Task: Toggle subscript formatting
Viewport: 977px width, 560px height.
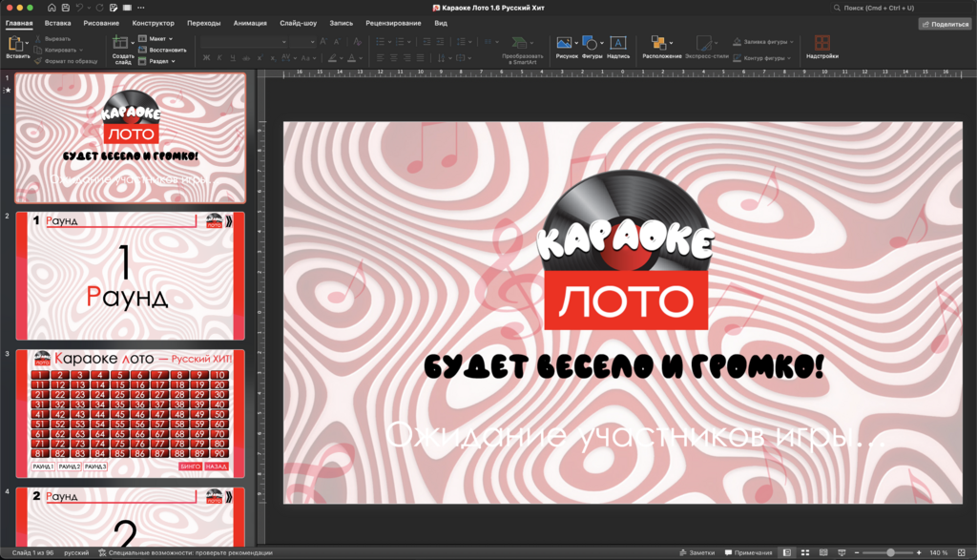Action: click(x=272, y=58)
